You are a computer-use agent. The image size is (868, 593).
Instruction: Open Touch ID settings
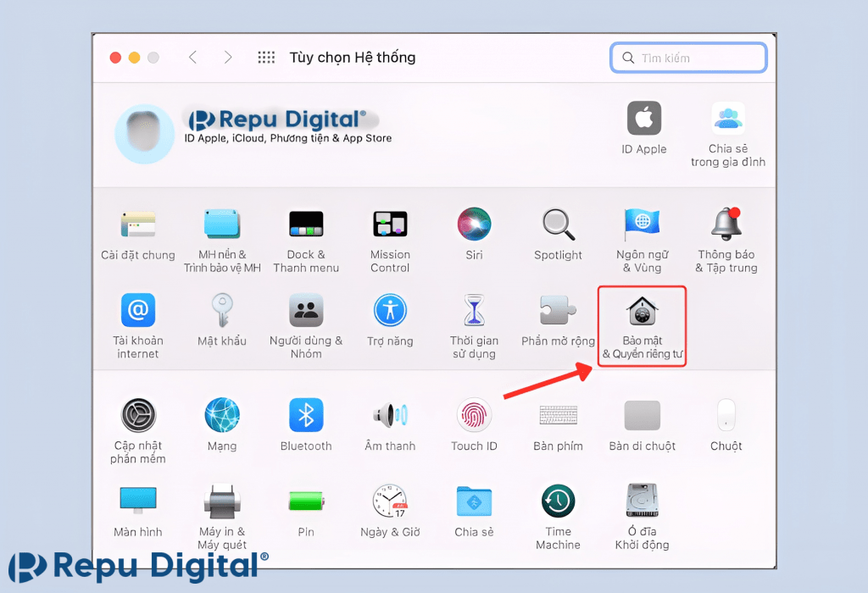coord(474,415)
